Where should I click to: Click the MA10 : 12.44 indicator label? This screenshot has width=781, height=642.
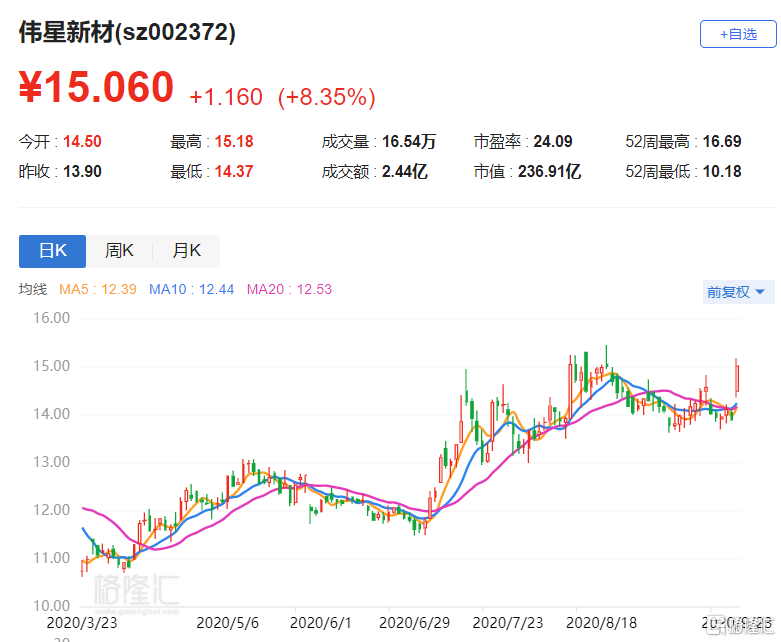click(192, 289)
